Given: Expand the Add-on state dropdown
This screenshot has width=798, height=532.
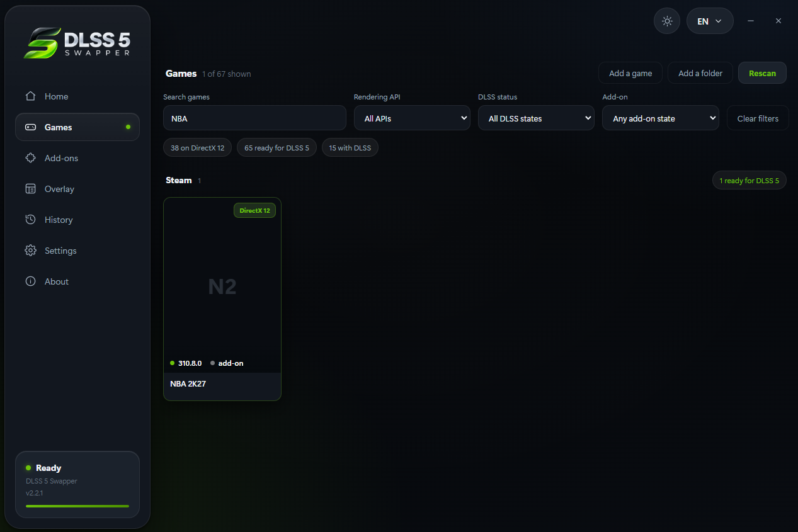Looking at the screenshot, I should point(661,118).
